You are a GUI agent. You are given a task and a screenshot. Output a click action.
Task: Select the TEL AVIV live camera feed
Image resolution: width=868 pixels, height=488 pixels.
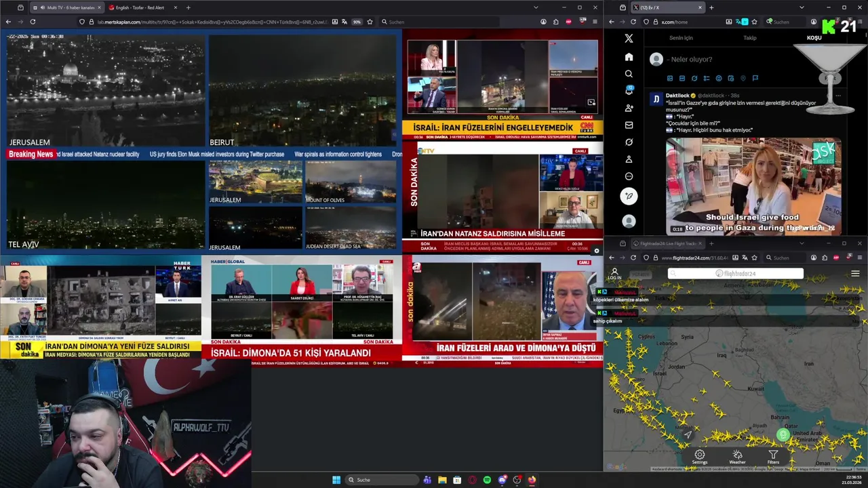coord(105,205)
